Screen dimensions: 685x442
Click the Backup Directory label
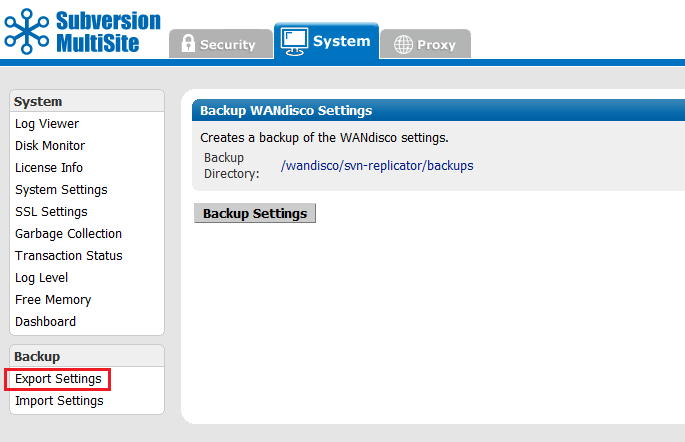pos(232,166)
